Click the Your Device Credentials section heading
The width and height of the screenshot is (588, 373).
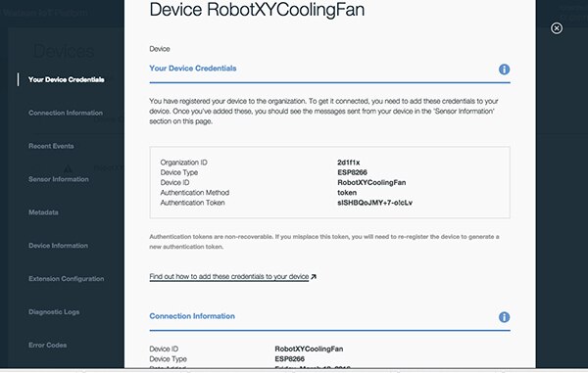pos(193,69)
